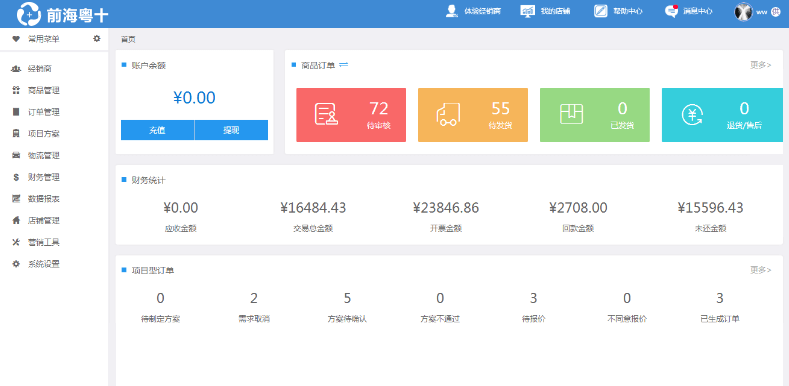This screenshot has height=386, width=789.
Task: Click the 方案待确认 count 5
Action: [347, 298]
